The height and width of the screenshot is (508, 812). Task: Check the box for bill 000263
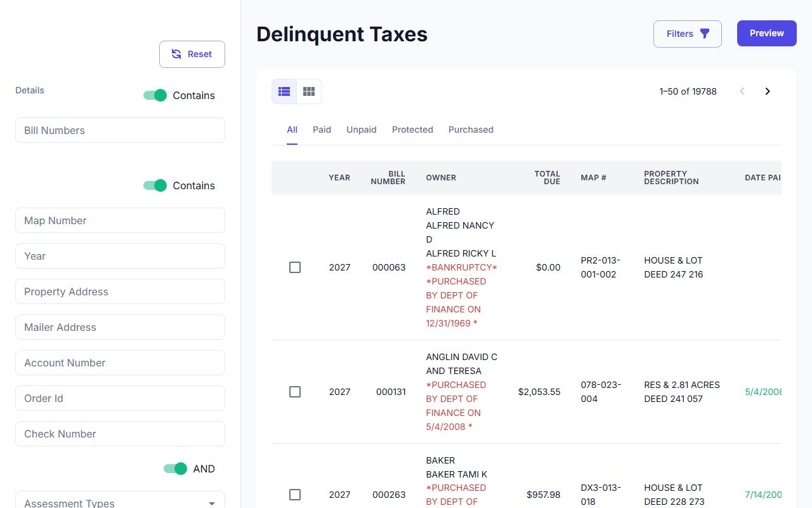click(295, 495)
